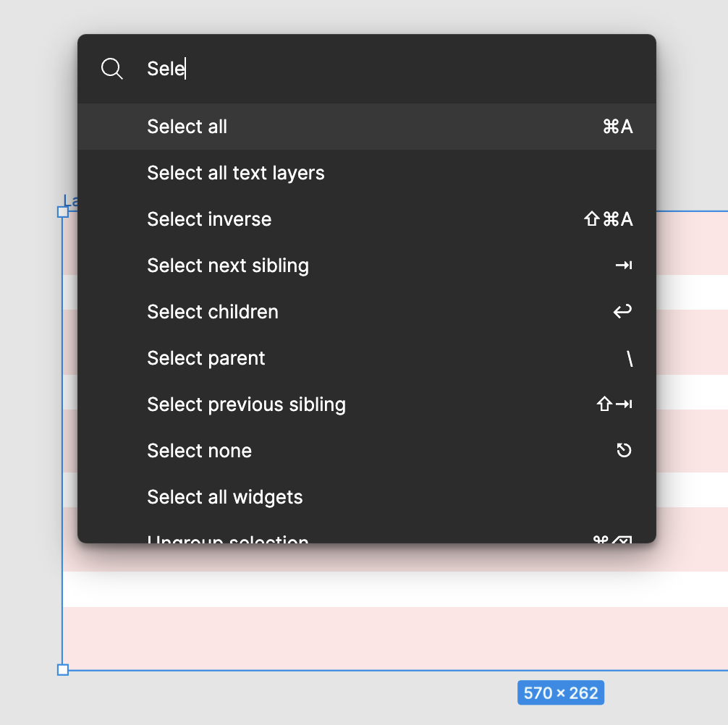This screenshot has width=728, height=725.
Task: Click the search magnifier icon
Action: [x=112, y=69]
